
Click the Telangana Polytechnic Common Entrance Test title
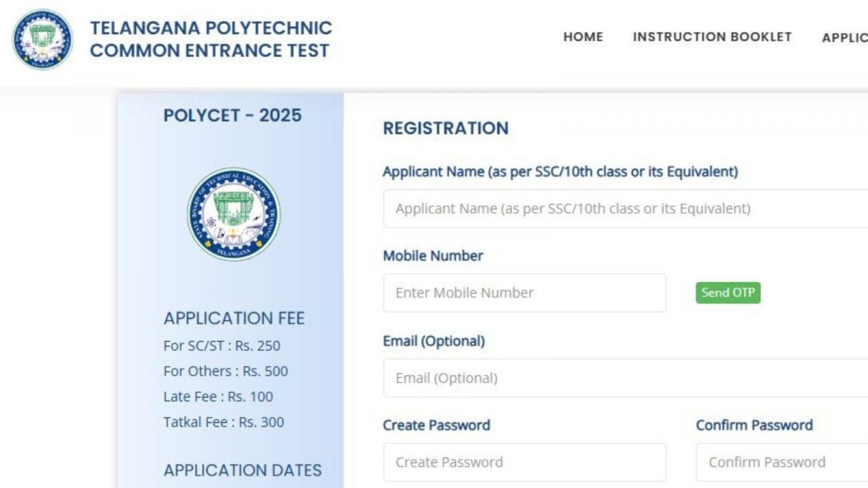(210, 40)
